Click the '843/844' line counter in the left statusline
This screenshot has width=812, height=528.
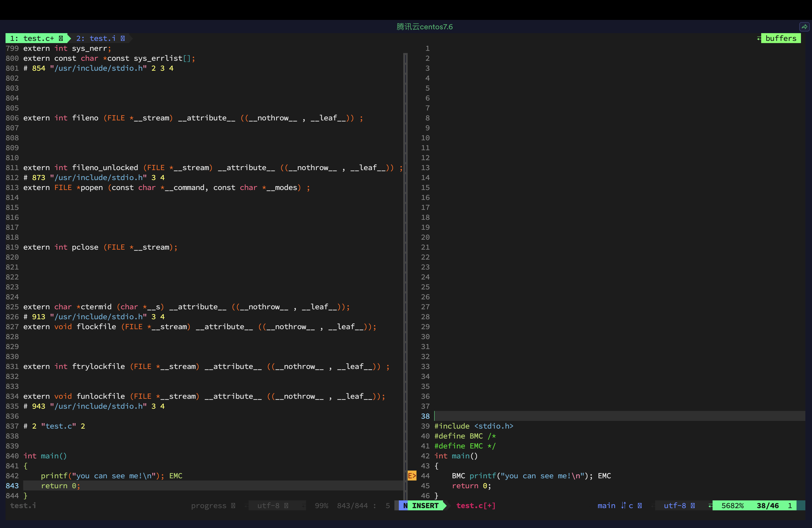click(352, 505)
